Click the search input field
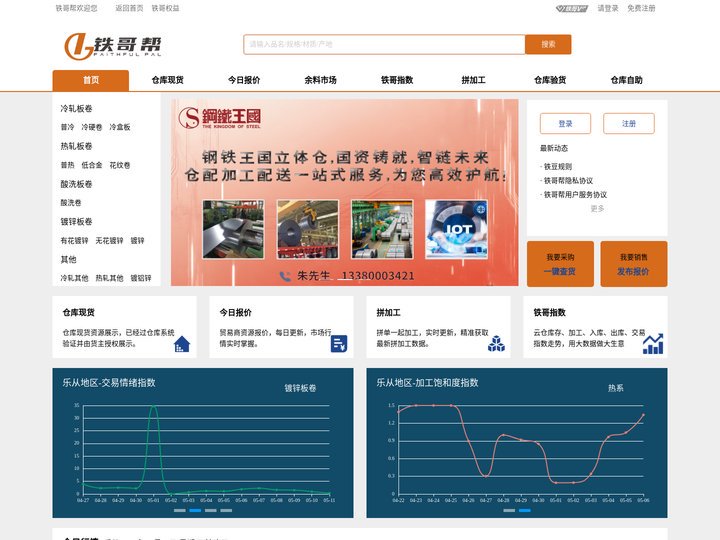This screenshot has height=540, width=720. point(384,45)
